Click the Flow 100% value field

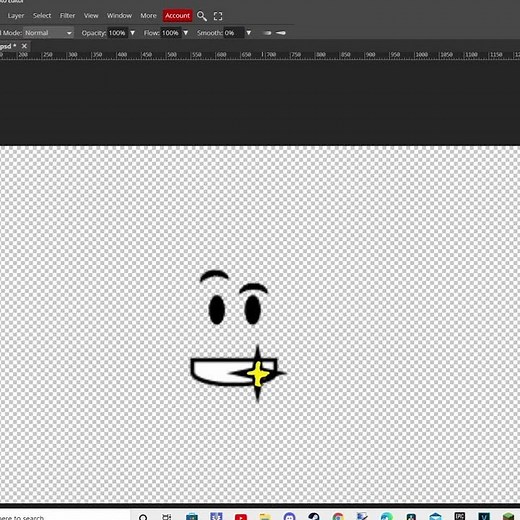pyautogui.click(x=171, y=33)
